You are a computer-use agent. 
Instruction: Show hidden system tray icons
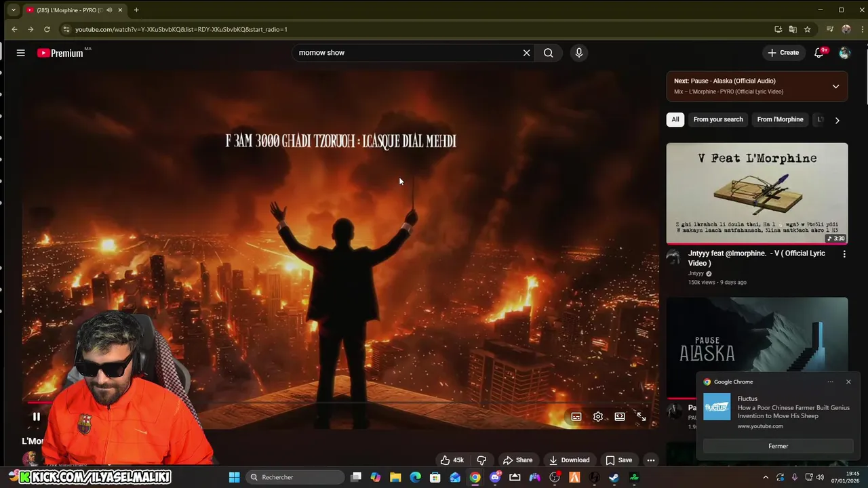[766, 477]
